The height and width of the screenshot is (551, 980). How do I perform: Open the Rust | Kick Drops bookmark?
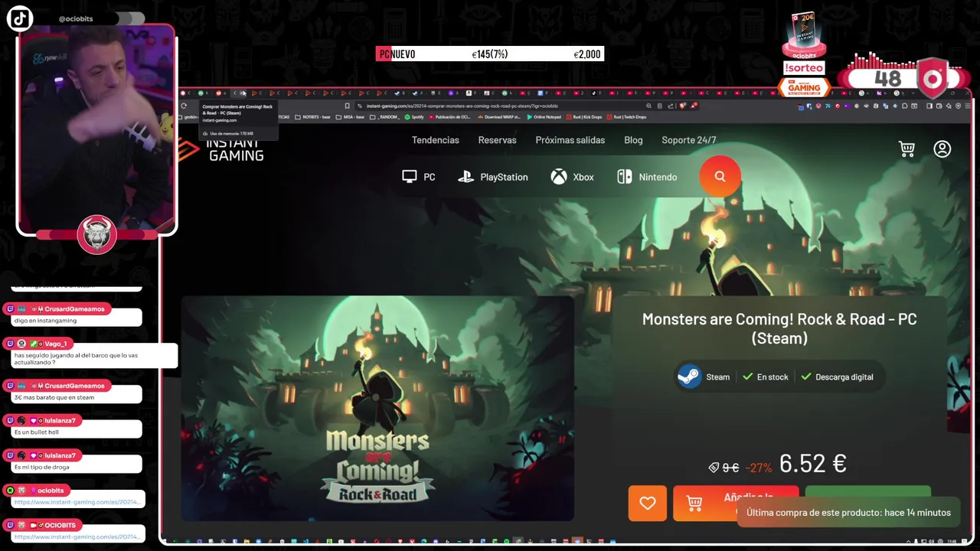583,117
